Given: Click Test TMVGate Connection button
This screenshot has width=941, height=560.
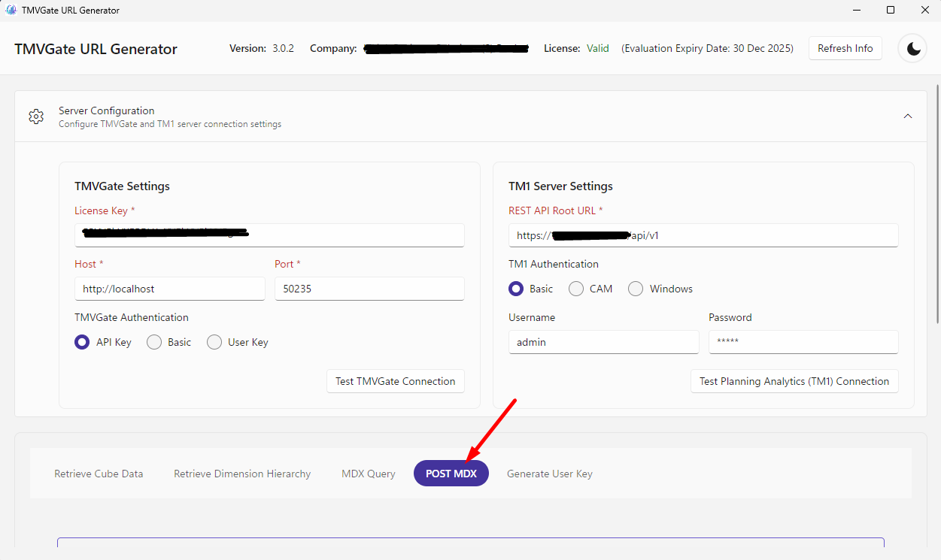Looking at the screenshot, I should 396,381.
